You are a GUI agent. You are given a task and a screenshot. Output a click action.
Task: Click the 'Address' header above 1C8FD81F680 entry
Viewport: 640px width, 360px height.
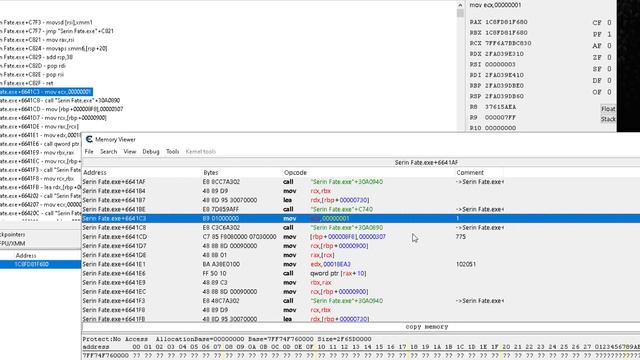pos(26,256)
